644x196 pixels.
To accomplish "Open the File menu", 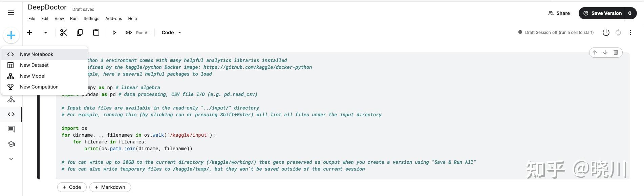I will (x=31, y=18).
